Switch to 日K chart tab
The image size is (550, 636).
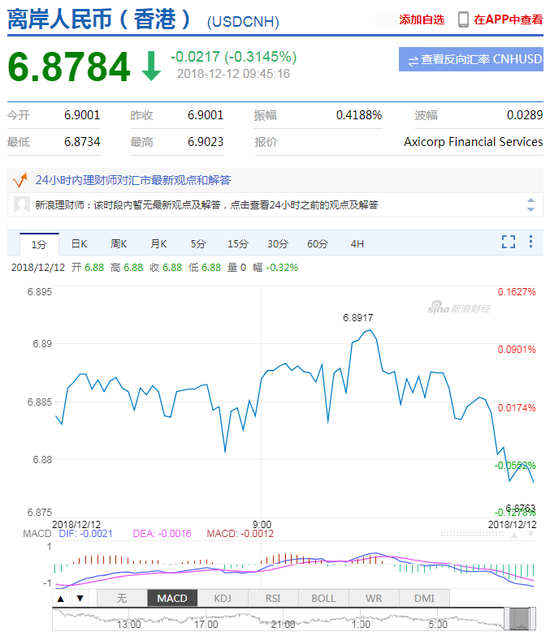point(79,244)
